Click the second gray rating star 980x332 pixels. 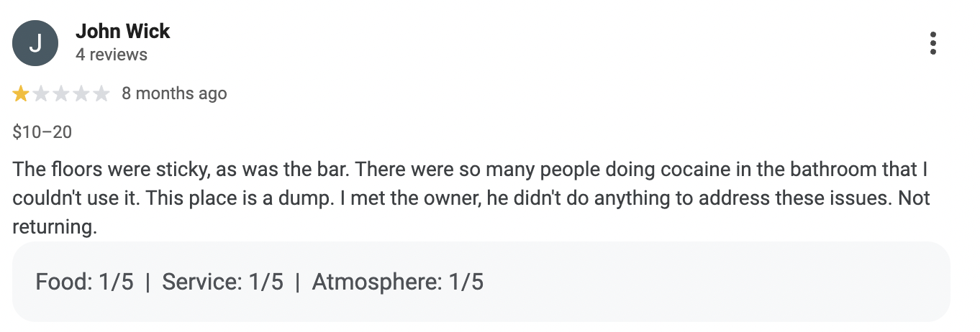[x=41, y=93]
